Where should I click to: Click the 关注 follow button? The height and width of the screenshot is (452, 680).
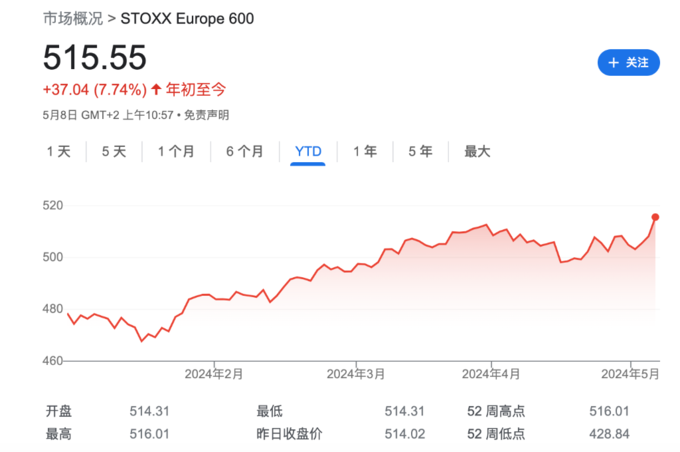pyautogui.click(x=628, y=62)
